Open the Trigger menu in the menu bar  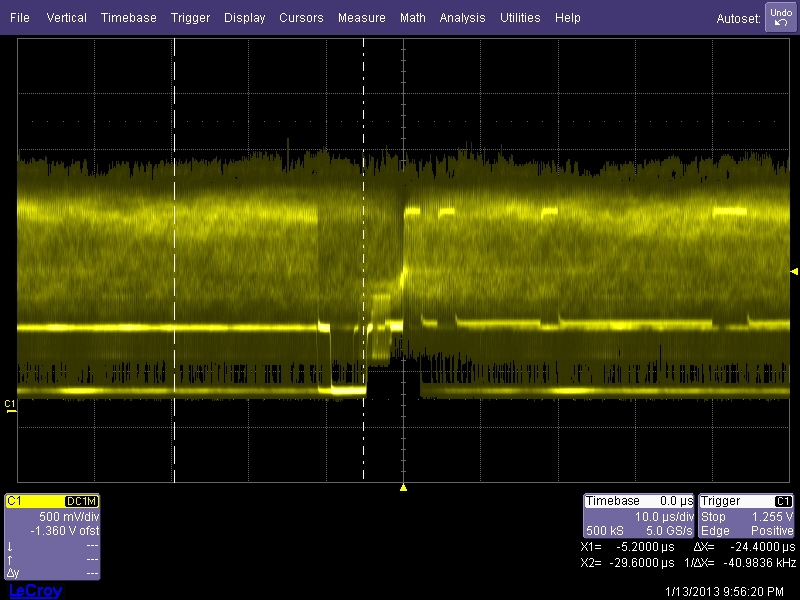pos(190,18)
